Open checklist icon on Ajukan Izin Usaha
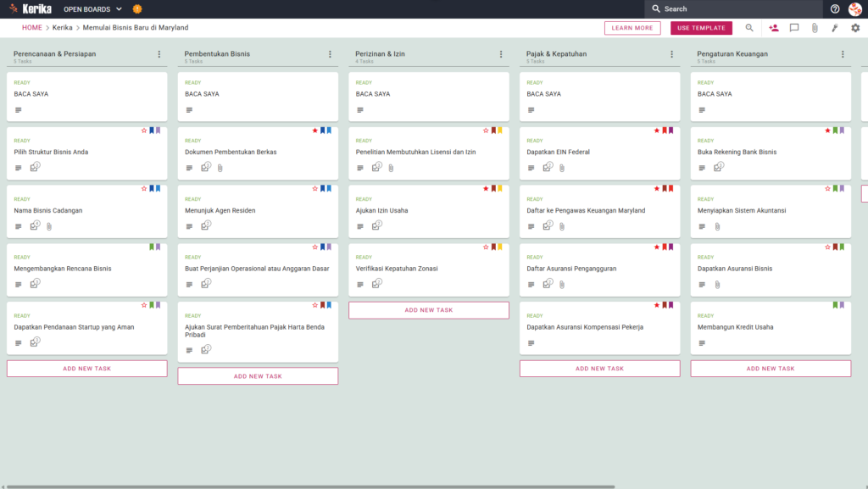The image size is (868, 489). point(377,225)
